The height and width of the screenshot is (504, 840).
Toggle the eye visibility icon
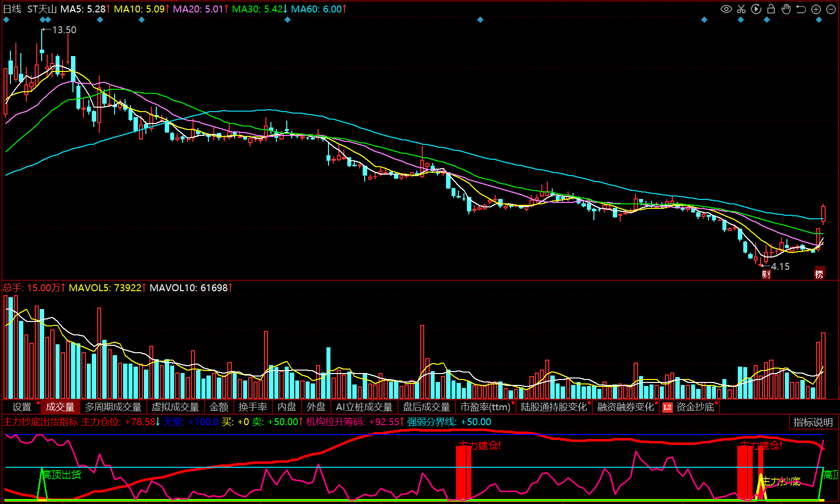point(726,9)
